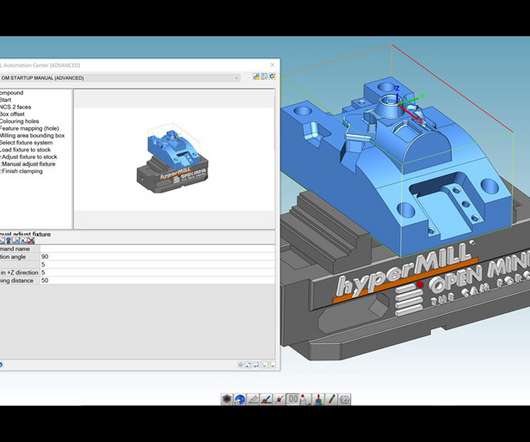Select the Adjust fixture to stock step
The height and width of the screenshot is (442, 530).
pos(29,157)
